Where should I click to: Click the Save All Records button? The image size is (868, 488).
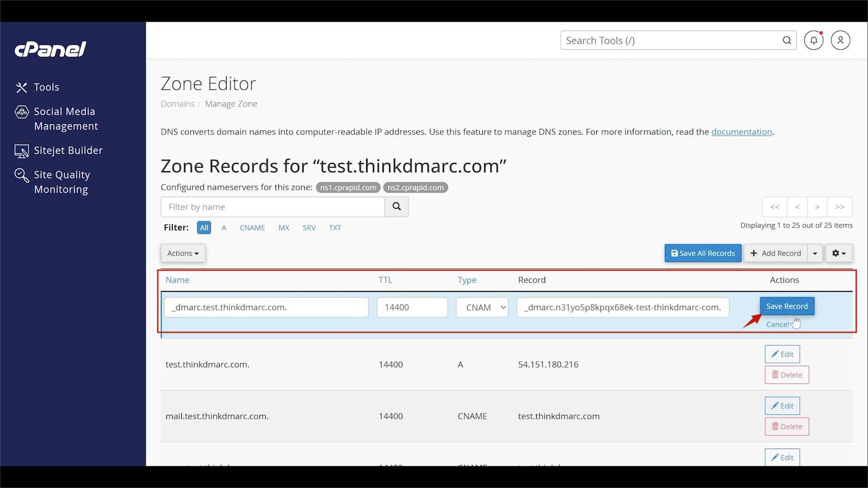(x=703, y=253)
